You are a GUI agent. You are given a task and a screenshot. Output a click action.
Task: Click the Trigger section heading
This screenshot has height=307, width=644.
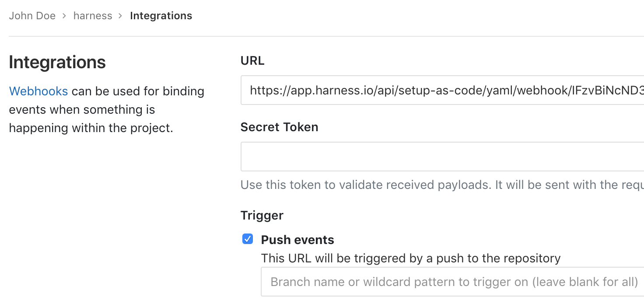pos(262,216)
